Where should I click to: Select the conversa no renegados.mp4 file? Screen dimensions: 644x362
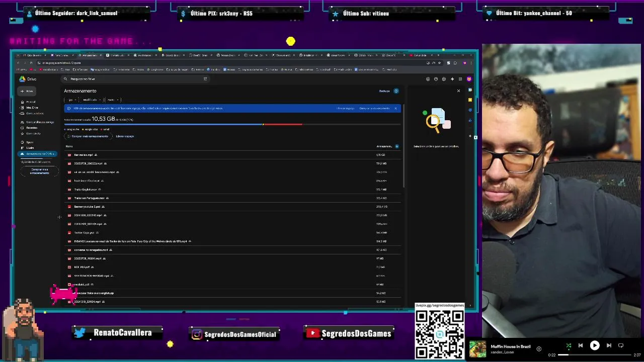(x=233, y=250)
